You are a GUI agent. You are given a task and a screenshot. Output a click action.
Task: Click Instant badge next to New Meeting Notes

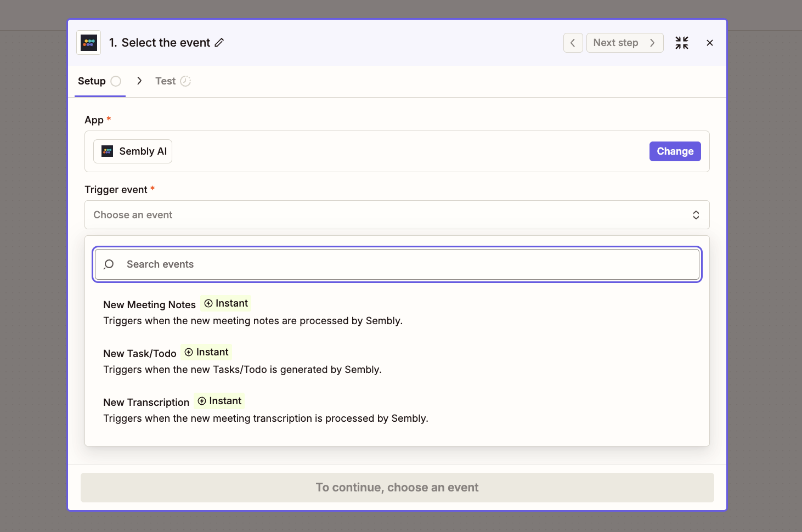226,303
